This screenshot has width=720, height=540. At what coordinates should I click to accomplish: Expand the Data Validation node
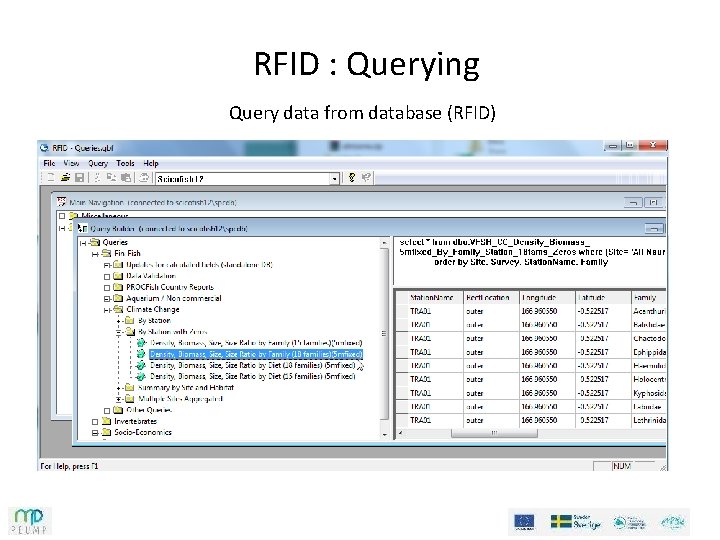click(107, 276)
